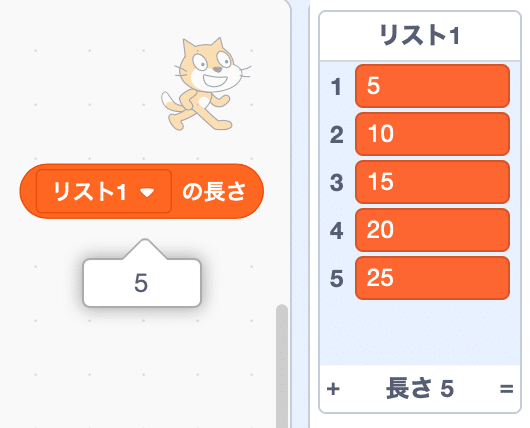Click the value bubble showing 5
Viewport: 530px width, 428px height.
142,283
